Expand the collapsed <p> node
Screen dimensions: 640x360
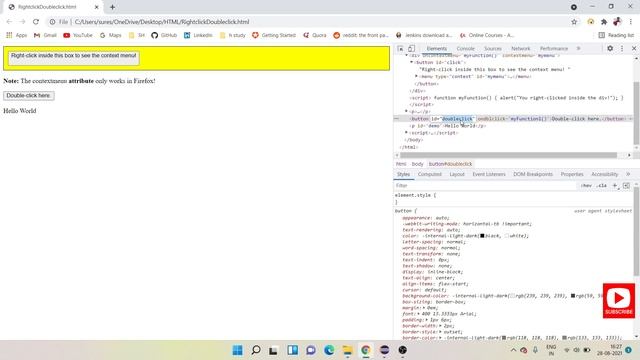[x=407, y=111]
